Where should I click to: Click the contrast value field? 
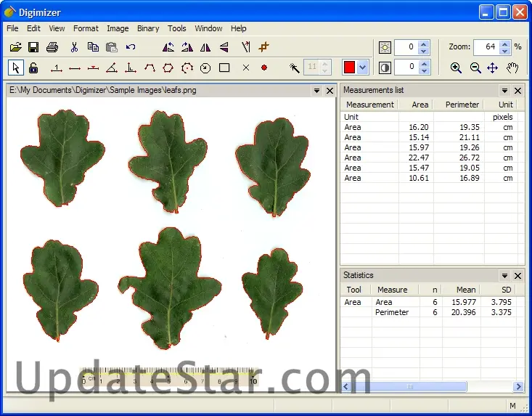click(x=406, y=67)
